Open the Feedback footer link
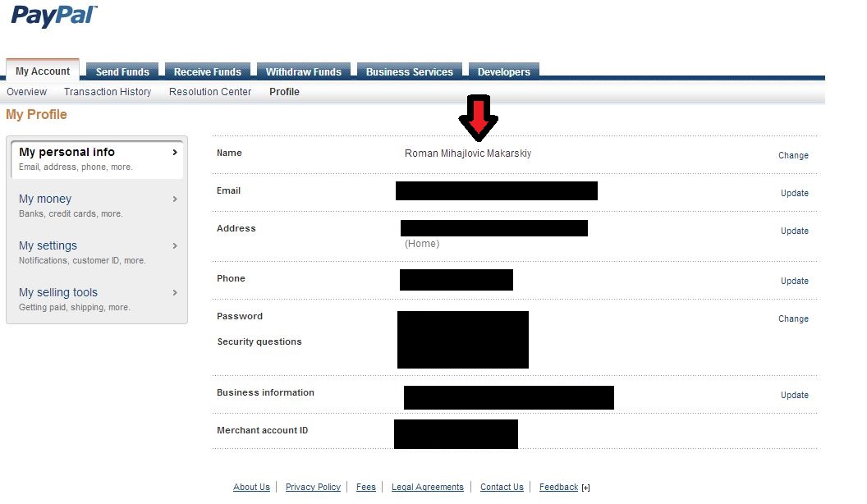The height and width of the screenshot is (504, 867). point(558,487)
